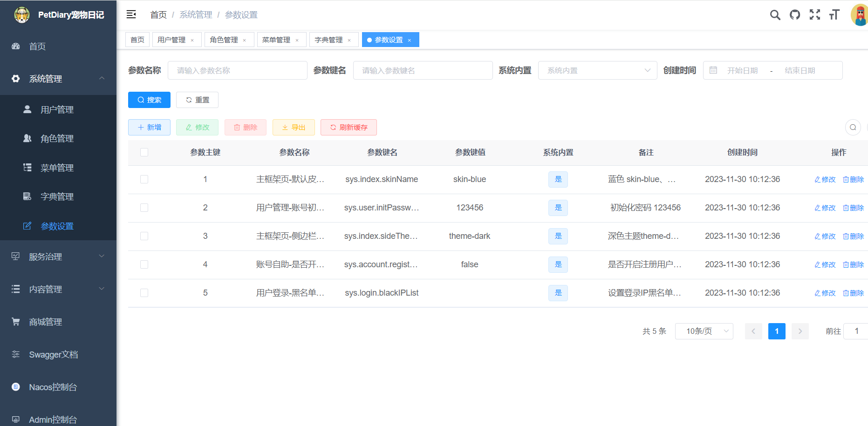Viewport: 868px width, 426px height.
Task: Open 商城管理 in the sidebar
Action: point(58,322)
